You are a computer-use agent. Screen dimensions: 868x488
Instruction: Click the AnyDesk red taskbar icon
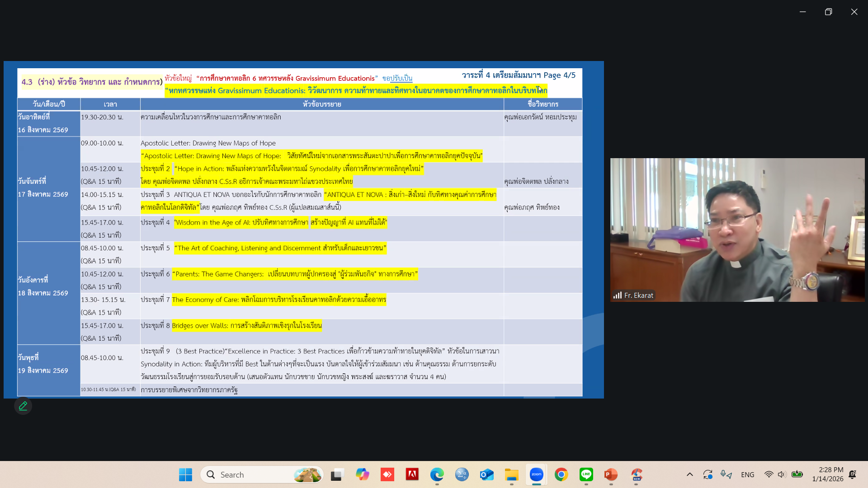click(387, 474)
